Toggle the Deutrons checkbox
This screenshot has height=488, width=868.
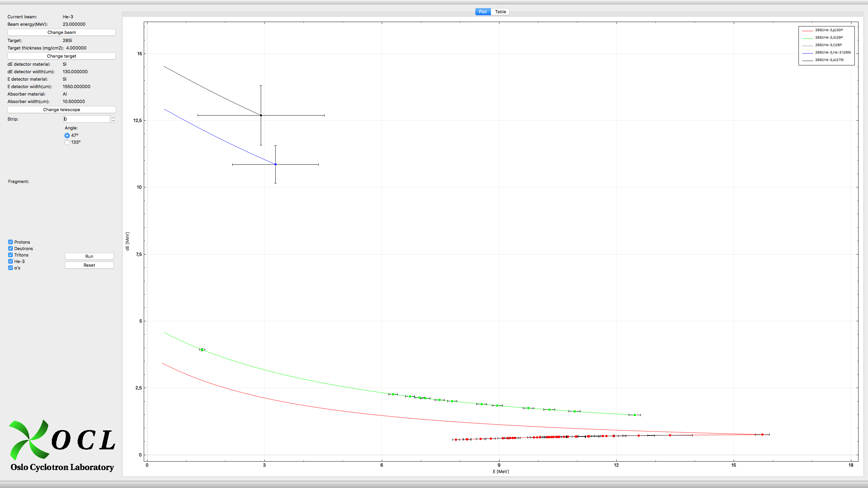[11, 248]
